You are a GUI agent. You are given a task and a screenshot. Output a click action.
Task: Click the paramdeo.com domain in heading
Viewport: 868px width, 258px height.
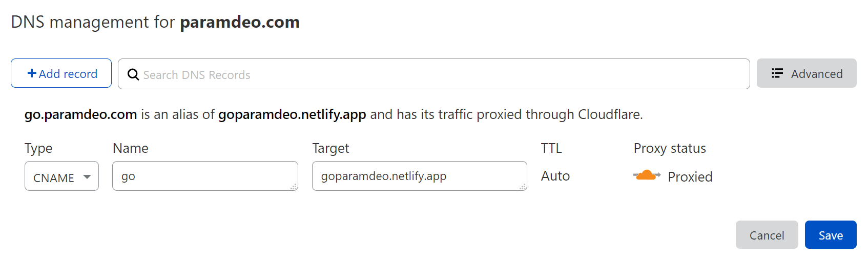coord(240,22)
